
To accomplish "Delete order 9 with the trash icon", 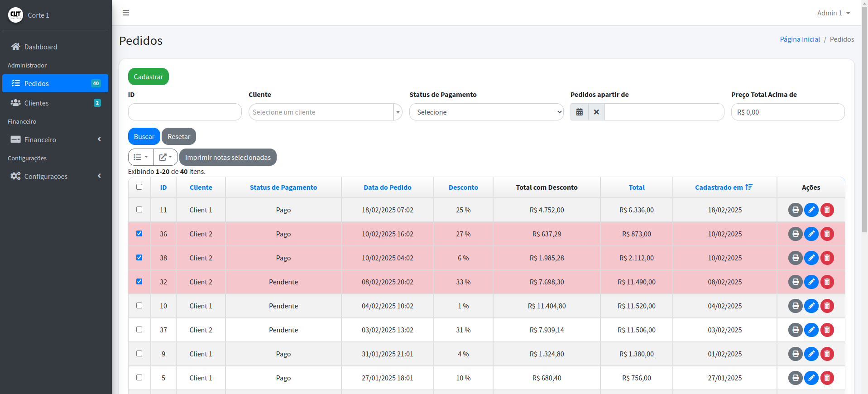I will tap(827, 354).
